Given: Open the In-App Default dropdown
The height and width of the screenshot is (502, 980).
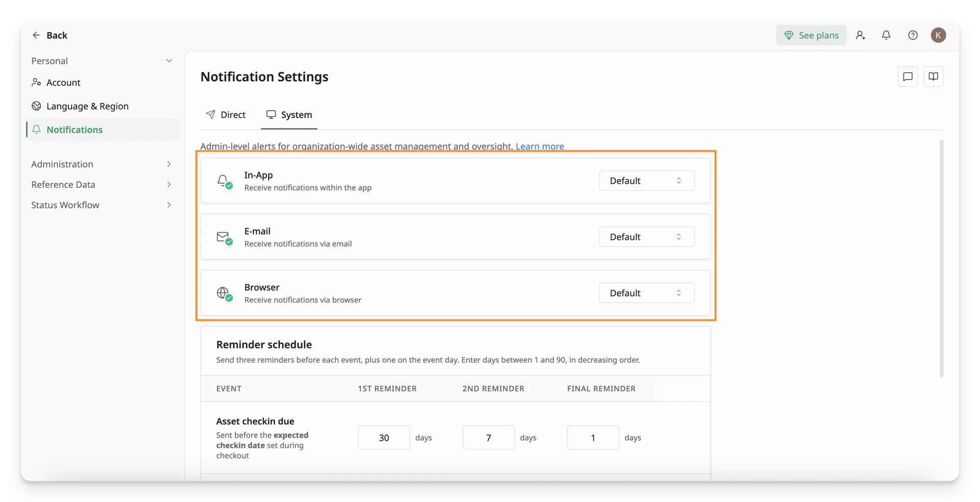Looking at the screenshot, I should point(646,181).
